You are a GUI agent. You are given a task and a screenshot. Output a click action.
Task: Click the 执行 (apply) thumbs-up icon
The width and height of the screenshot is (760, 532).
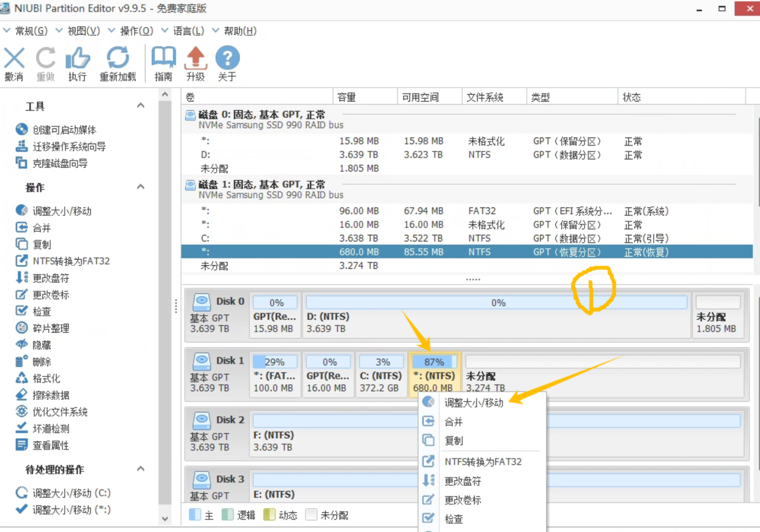click(77, 58)
